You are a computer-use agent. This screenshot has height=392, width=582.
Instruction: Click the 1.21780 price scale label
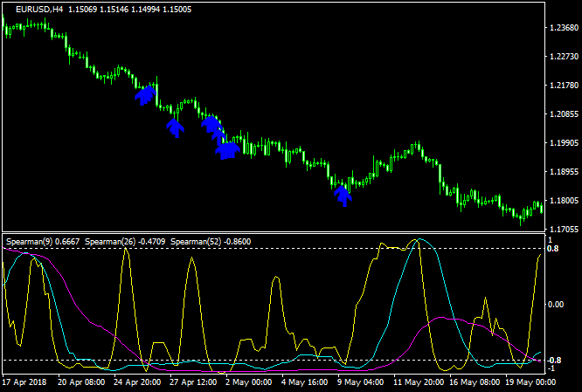coord(563,86)
